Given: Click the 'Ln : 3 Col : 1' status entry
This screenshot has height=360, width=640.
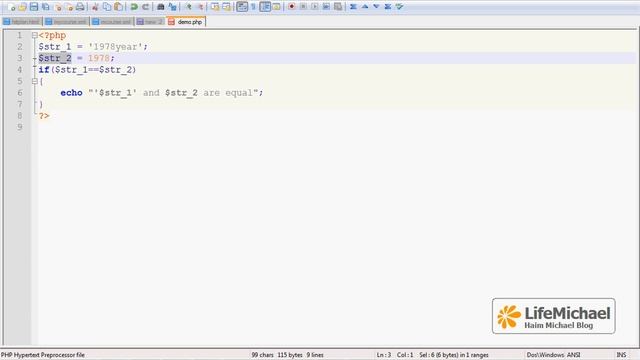Looking at the screenshot, I should pyautogui.click(x=395, y=355).
